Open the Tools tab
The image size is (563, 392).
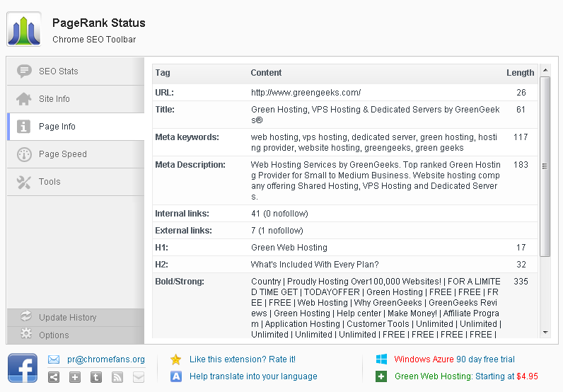[x=76, y=182]
